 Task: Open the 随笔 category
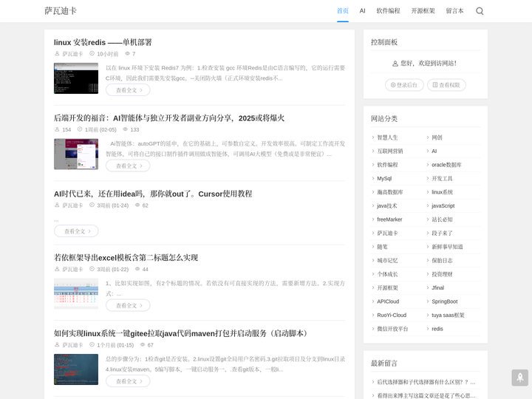coord(383,247)
